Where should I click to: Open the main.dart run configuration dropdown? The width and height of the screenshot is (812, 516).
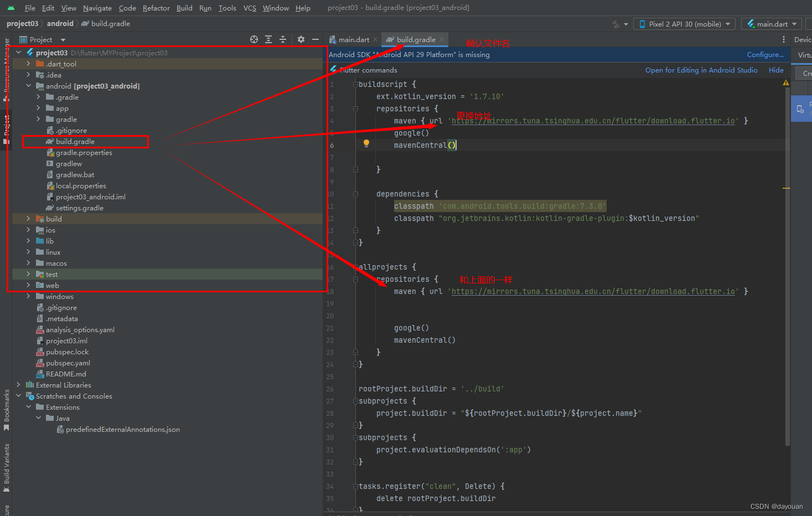pyautogui.click(x=771, y=23)
